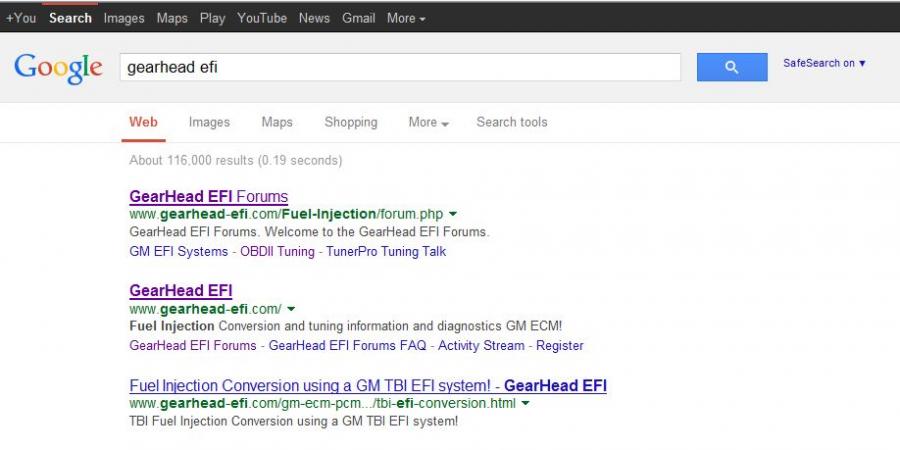Switch to the Maps results tab

click(277, 122)
